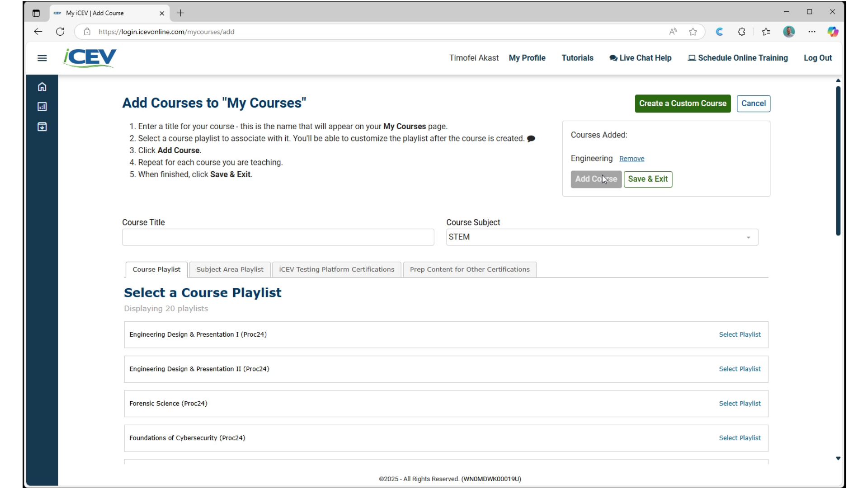The height and width of the screenshot is (488, 868).
Task: Click the playlist tip speech bubble icon
Action: [x=531, y=139]
